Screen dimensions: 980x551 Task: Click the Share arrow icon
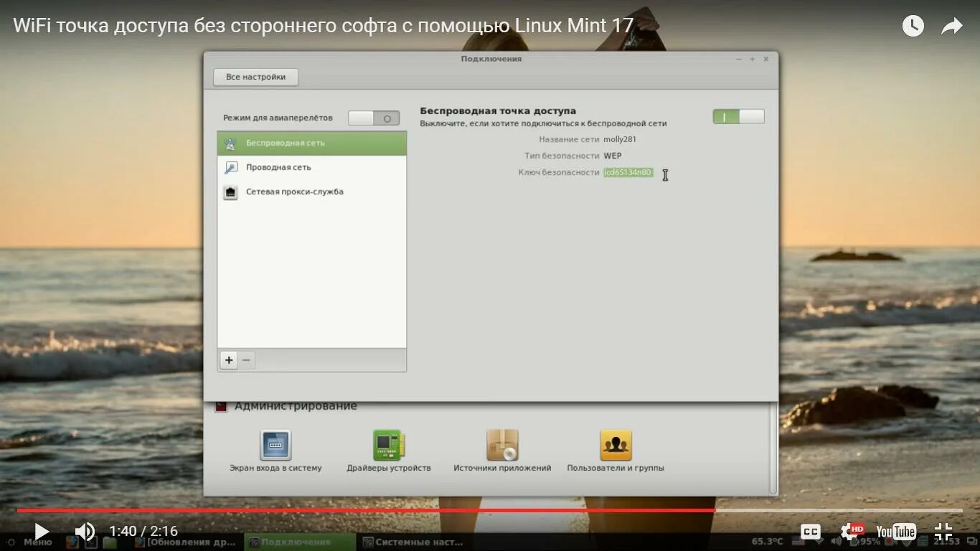tap(952, 27)
